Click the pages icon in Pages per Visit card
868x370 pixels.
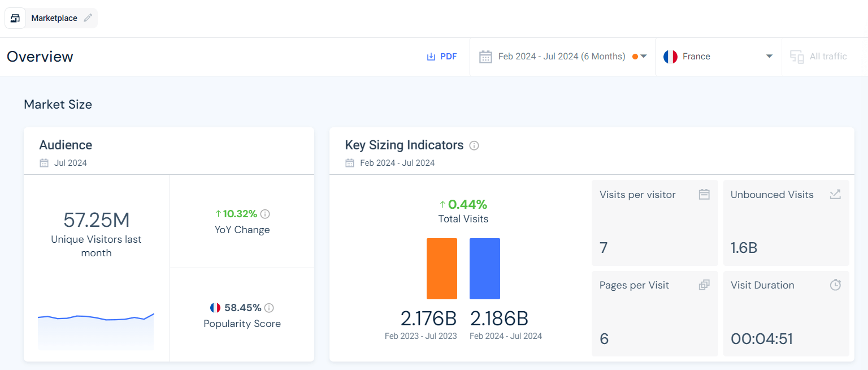tap(704, 285)
